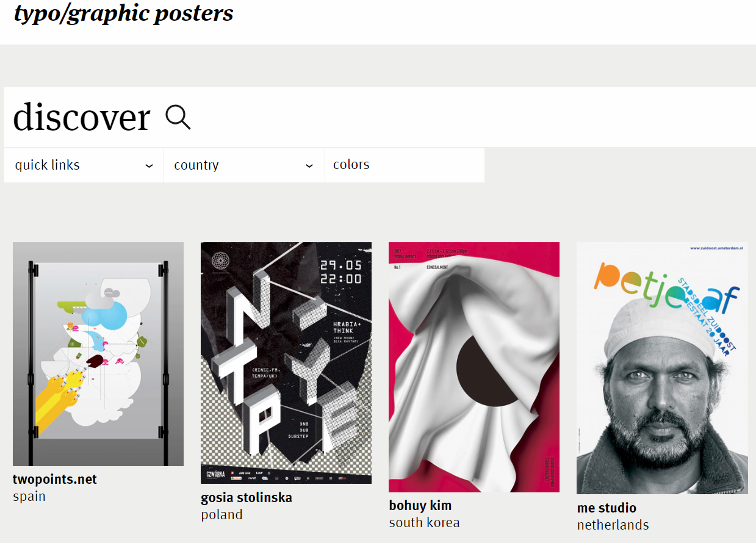Open the colors filter
This screenshot has width=756, height=543.
tap(351, 165)
